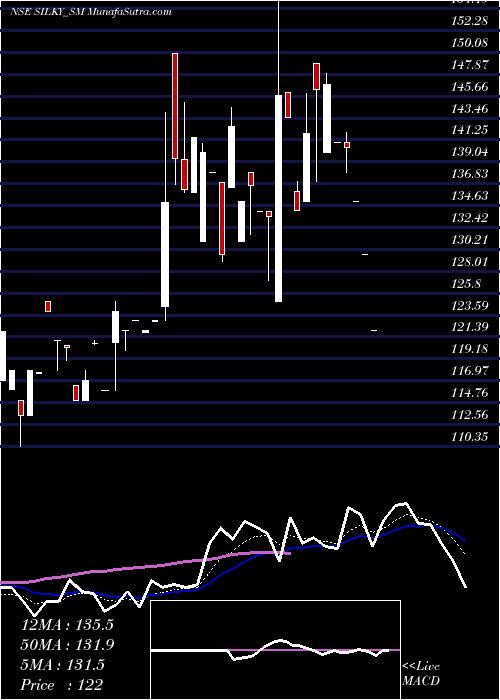Screen dimensions: 500x700
Task: Click the NSE SILKY_SM MunafaSutra.com chart title
Action: point(91,12)
